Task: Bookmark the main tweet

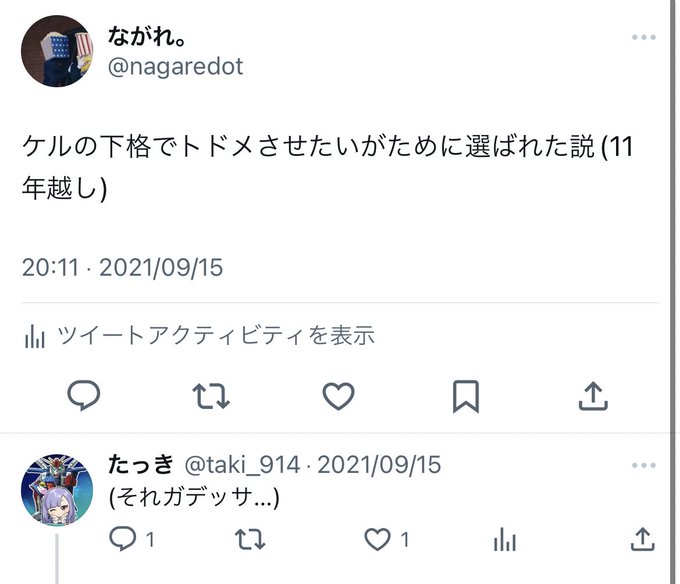Action: point(466,396)
